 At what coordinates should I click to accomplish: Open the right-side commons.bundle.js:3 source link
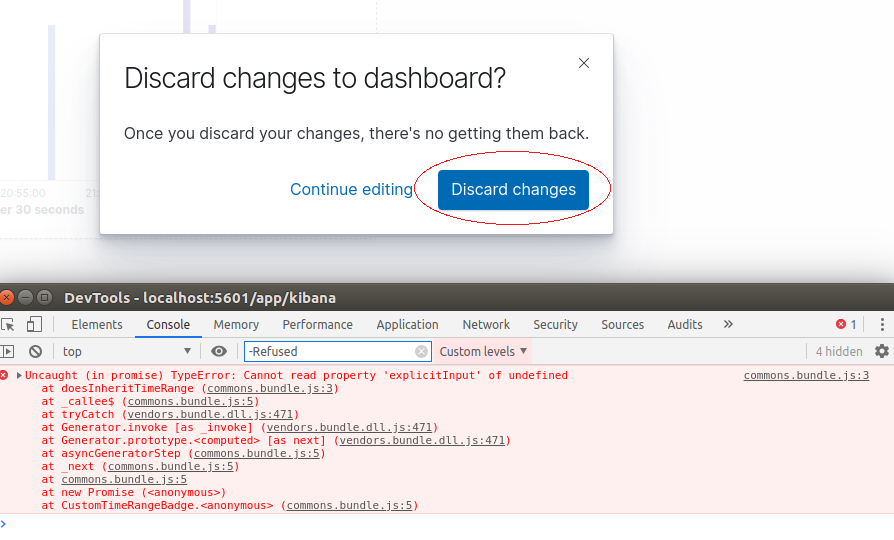[x=806, y=375]
